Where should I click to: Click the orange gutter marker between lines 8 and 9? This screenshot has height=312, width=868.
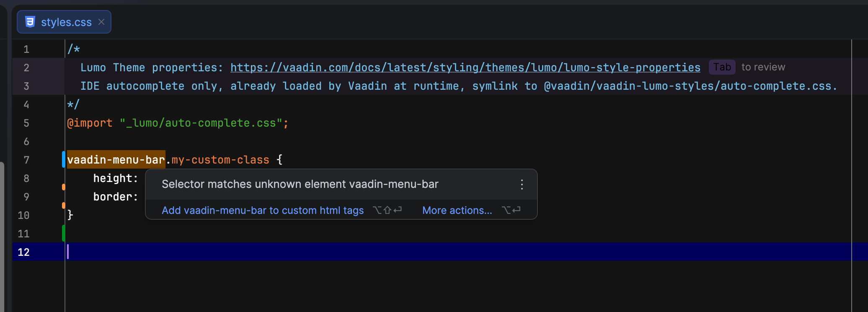pos(64,187)
